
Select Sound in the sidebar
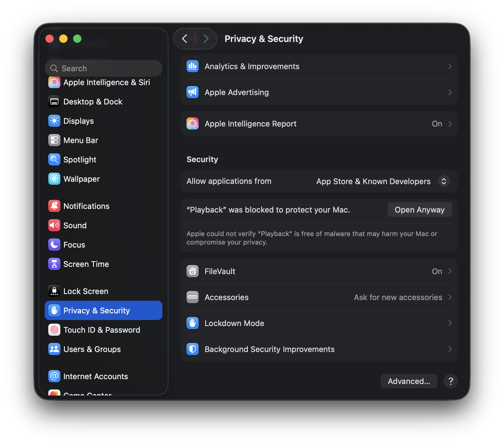[104, 226]
